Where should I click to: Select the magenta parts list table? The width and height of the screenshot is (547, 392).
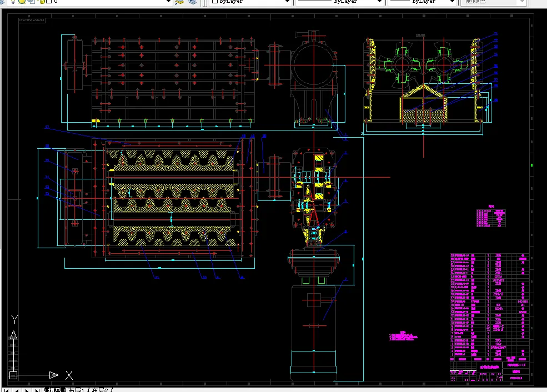click(489, 305)
